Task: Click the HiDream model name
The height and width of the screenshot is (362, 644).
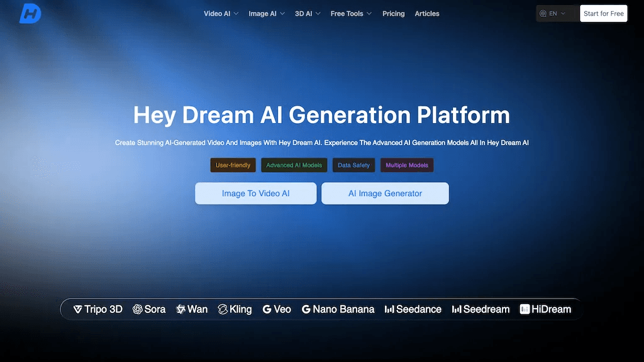Action: (551, 309)
